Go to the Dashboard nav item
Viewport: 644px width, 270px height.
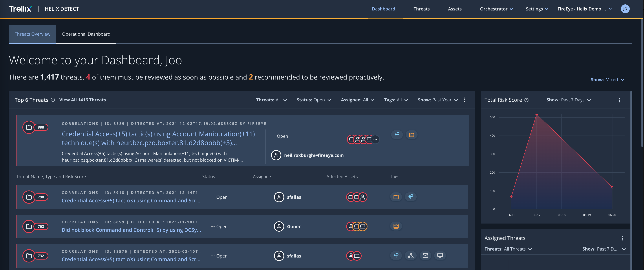(x=383, y=9)
